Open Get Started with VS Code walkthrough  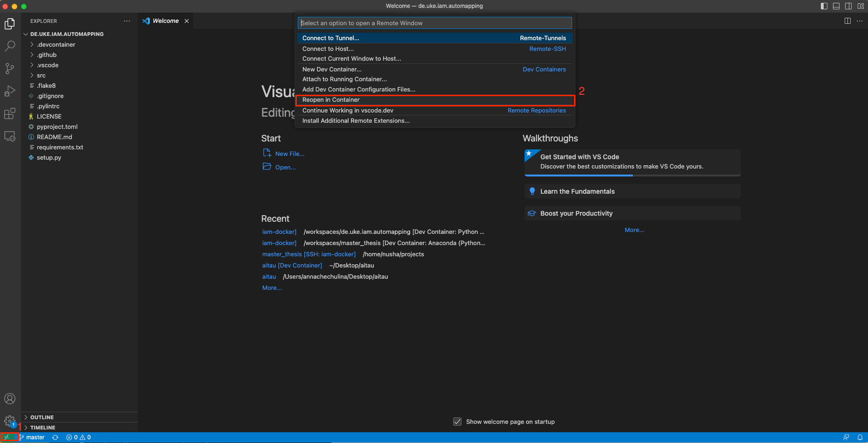(632, 162)
